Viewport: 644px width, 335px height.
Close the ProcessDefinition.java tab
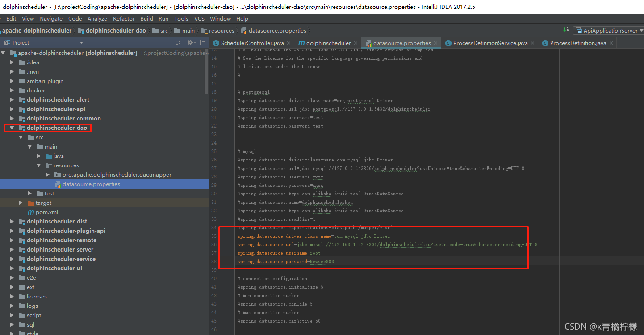click(611, 43)
